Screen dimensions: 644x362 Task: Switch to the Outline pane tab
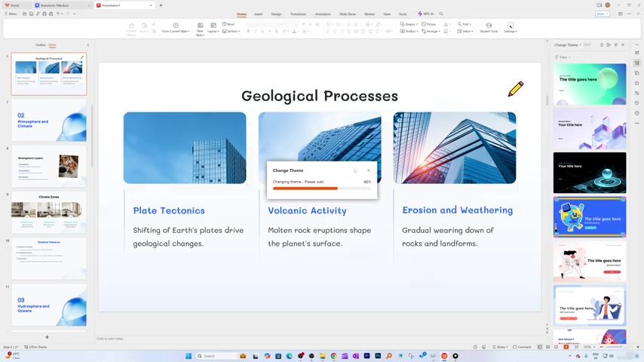click(40, 44)
